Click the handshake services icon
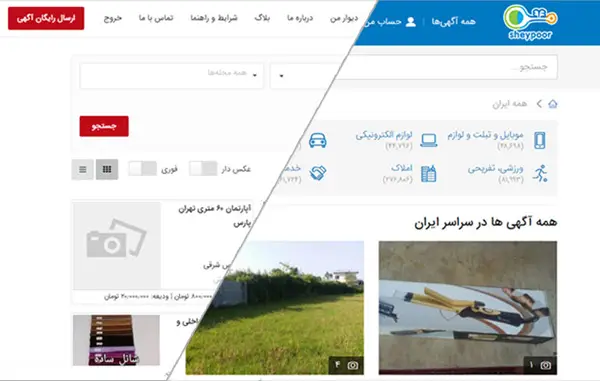The image size is (600, 381). pos(318,173)
